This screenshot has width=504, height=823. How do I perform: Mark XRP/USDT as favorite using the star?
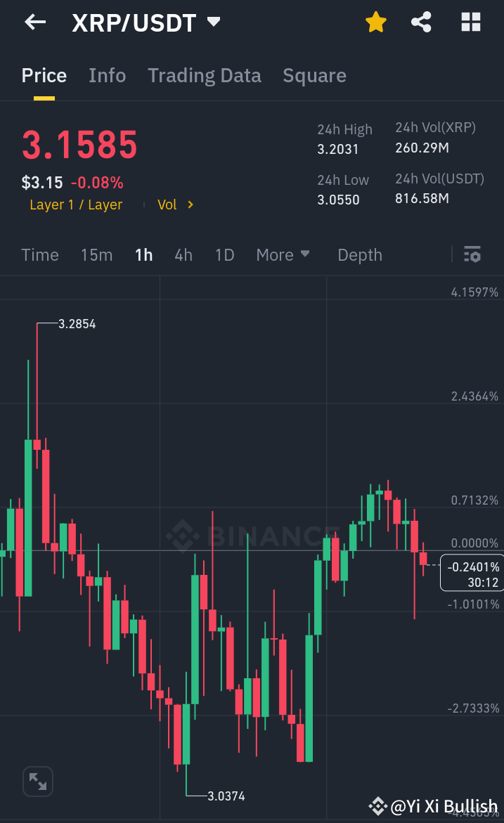click(x=376, y=22)
